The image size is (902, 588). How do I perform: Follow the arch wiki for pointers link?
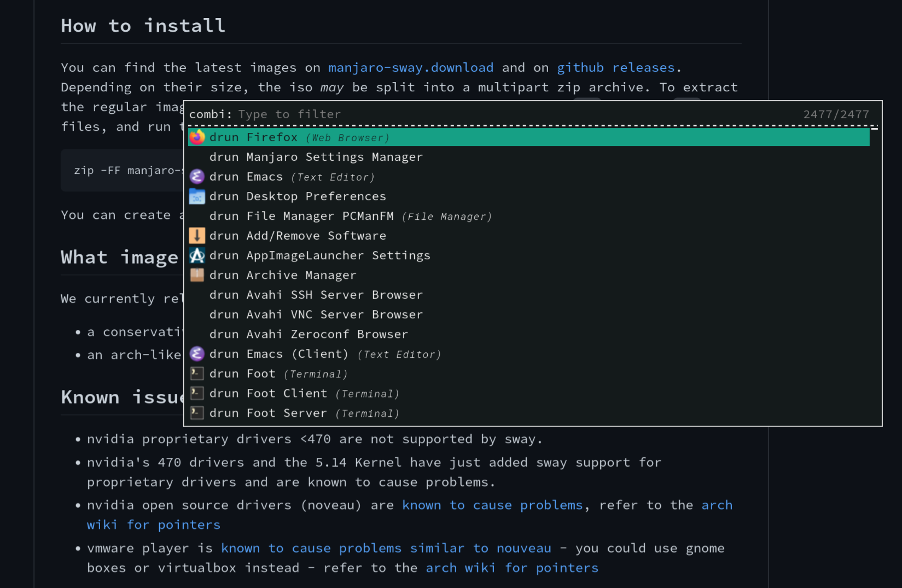click(717, 505)
